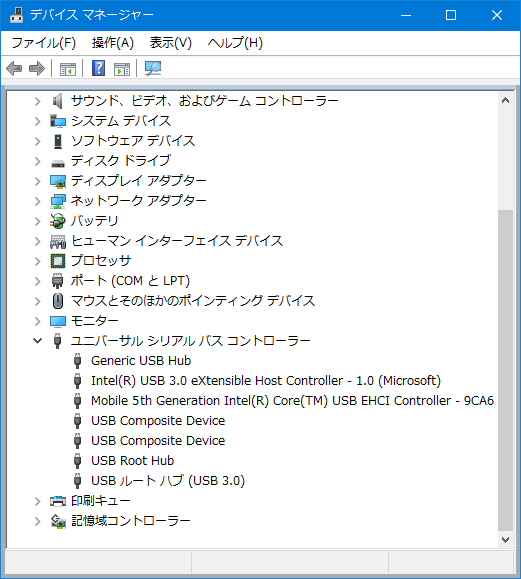Open the blue Help question-mark icon
This screenshot has width=521, height=579.
coord(99,68)
